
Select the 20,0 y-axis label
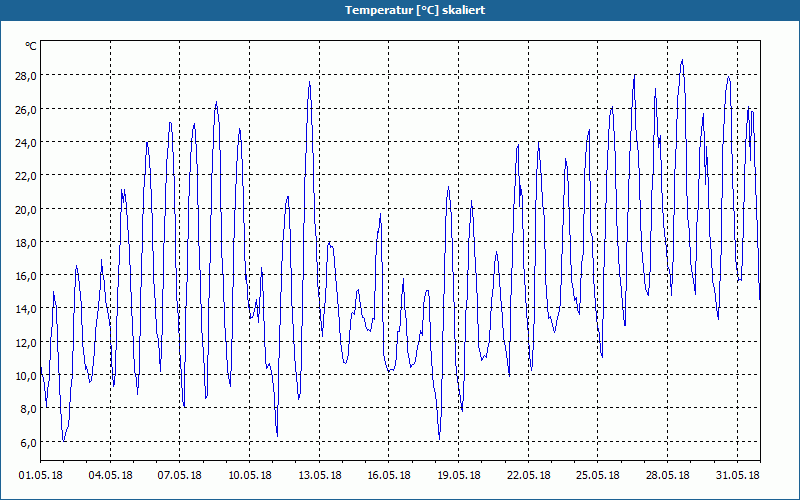tap(26, 210)
